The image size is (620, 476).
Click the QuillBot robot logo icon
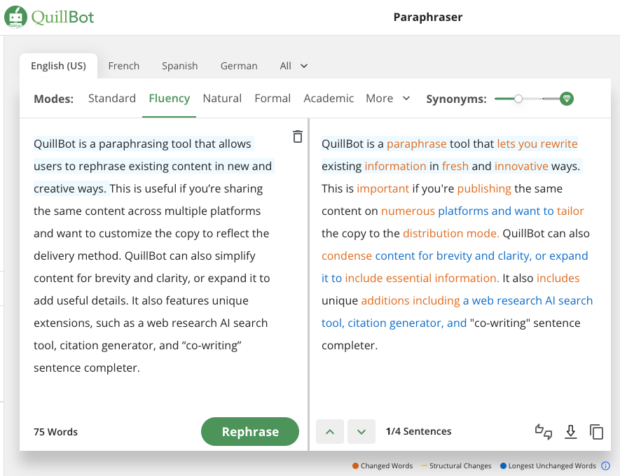click(x=15, y=17)
